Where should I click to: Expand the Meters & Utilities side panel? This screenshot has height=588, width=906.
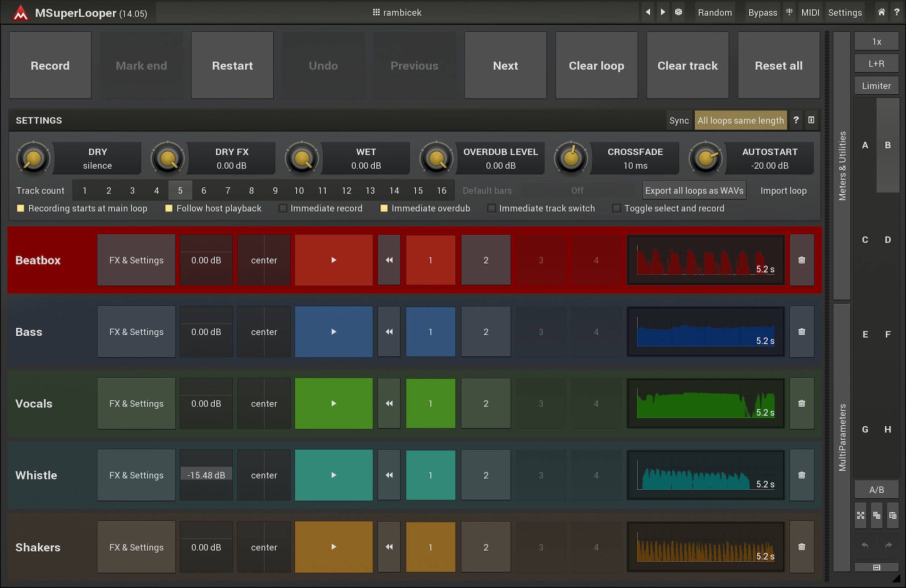pos(842,166)
